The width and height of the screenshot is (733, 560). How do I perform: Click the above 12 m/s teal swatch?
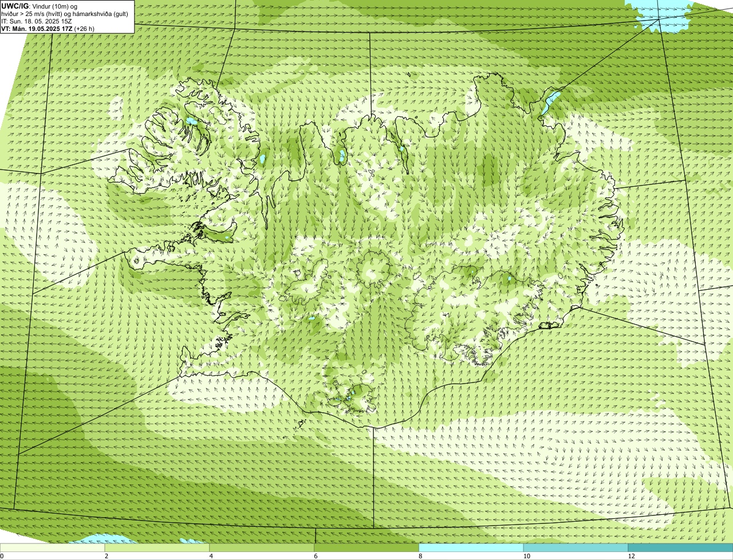(x=681, y=548)
